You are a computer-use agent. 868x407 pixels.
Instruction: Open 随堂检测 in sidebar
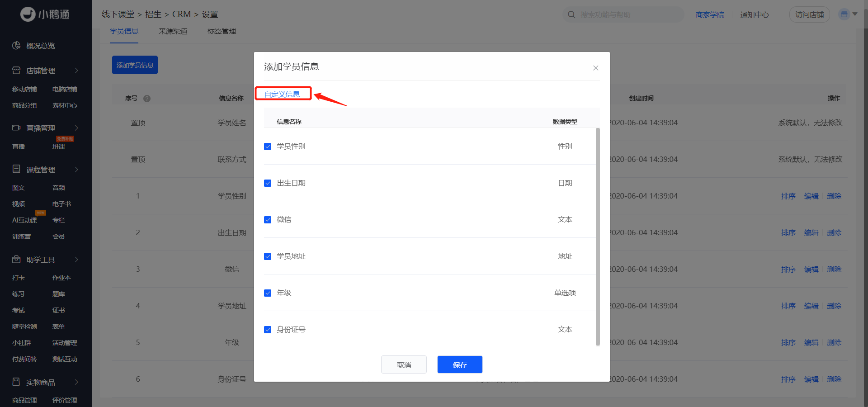24,327
